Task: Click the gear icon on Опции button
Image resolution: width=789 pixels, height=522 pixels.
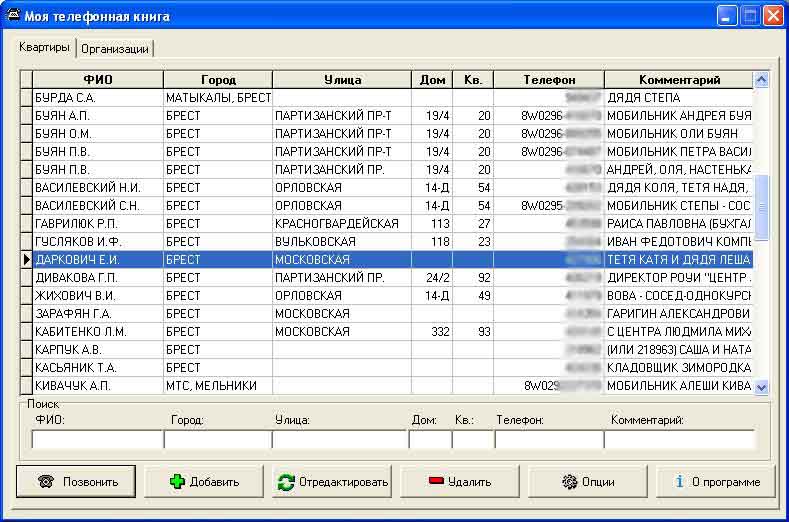Action: pyautogui.click(x=570, y=482)
